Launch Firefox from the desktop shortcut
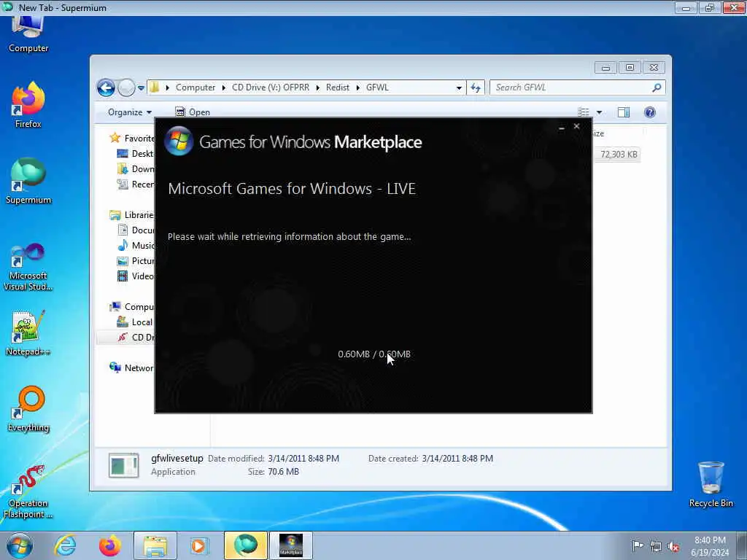This screenshot has width=747, height=560. point(28,105)
